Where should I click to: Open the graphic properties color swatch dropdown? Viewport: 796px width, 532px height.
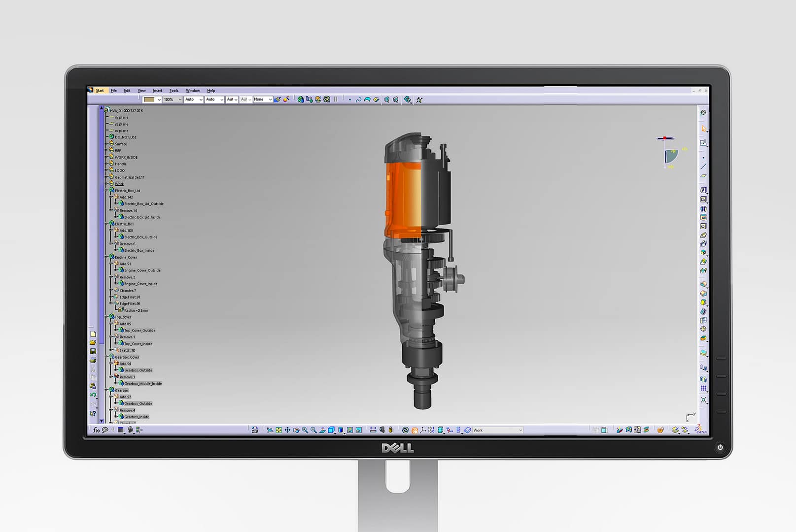[x=159, y=99]
